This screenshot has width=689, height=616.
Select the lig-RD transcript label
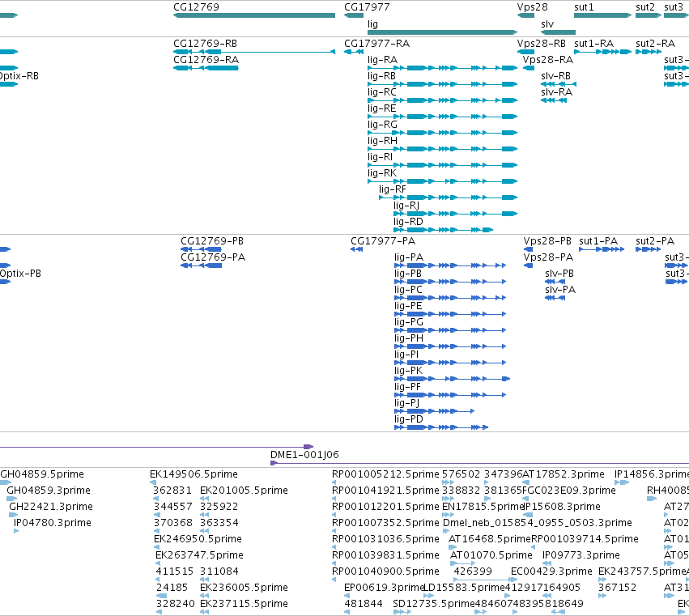[408, 222]
